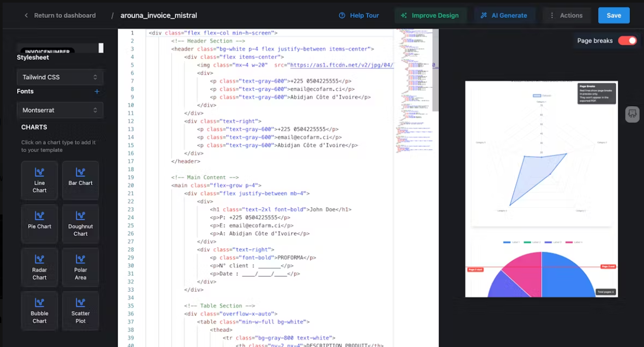This screenshot has height=347, width=644.
Task: Click the template name arouna_invoice_mistral
Action: click(x=159, y=16)
